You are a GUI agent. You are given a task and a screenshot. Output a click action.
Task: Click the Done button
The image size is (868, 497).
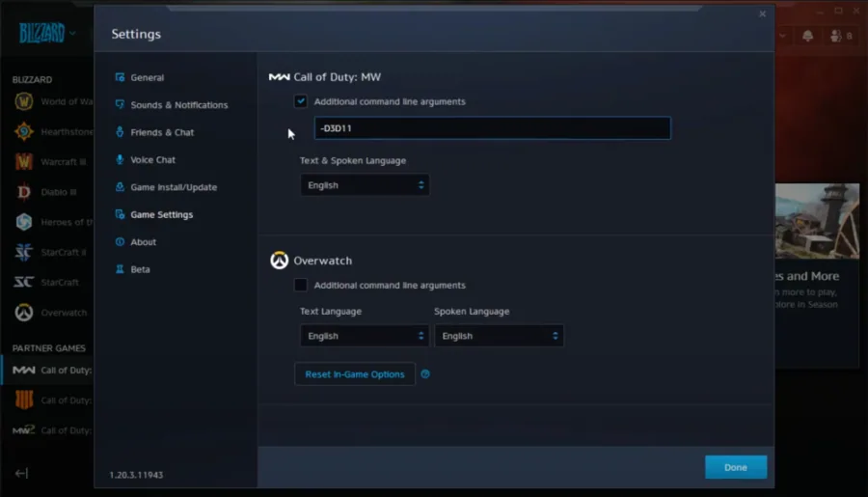click(736, 467)
